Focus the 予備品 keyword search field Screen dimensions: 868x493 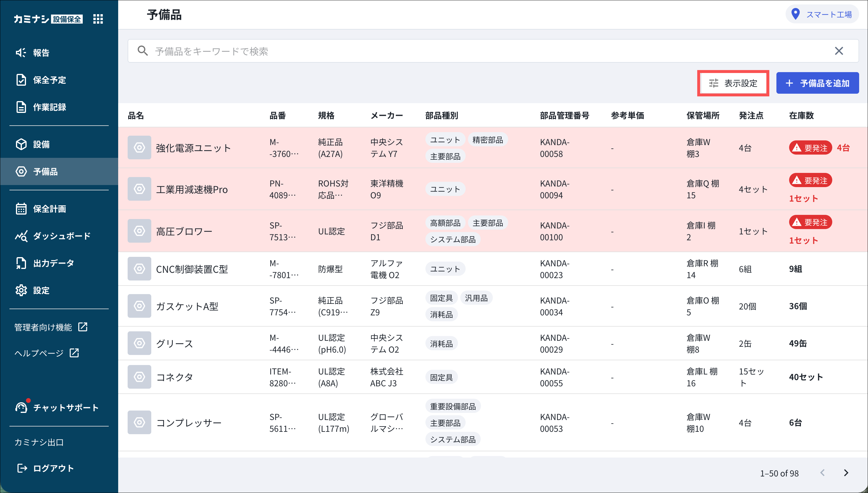point(474,51)
